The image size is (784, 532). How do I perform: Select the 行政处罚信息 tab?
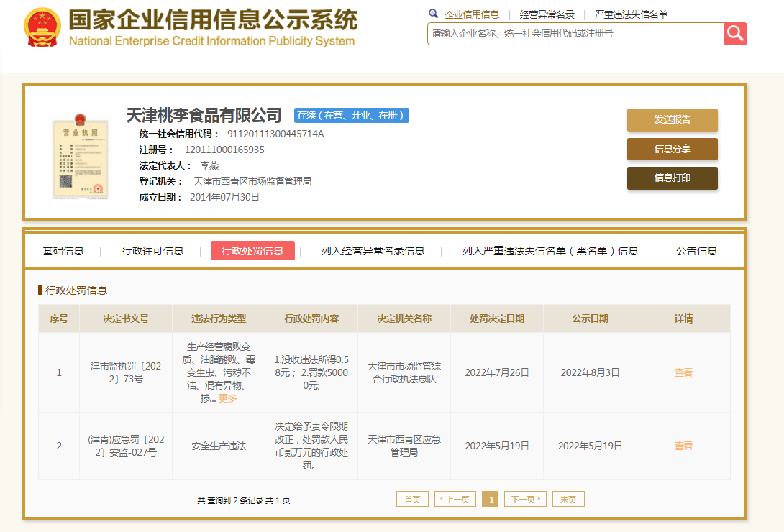(252, 251)
